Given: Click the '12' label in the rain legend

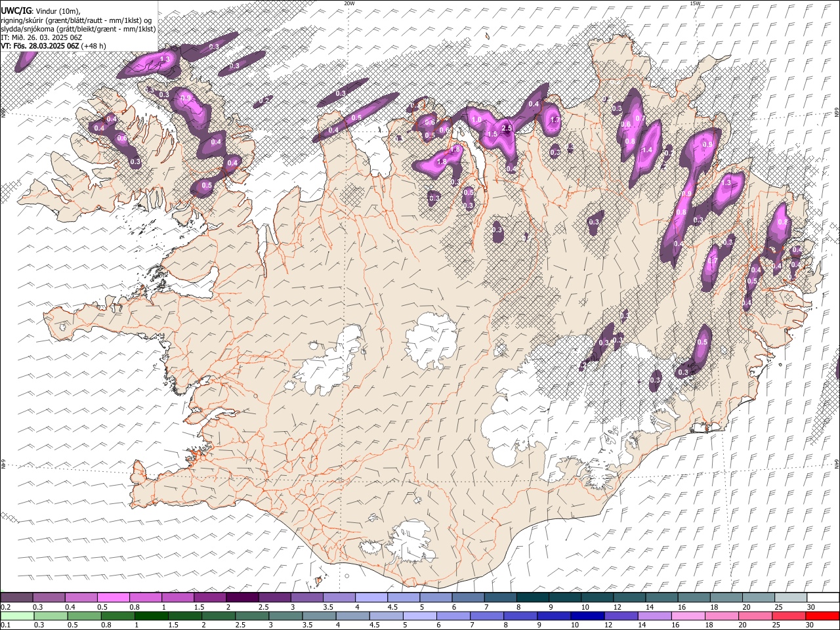Looking at the screenshot, I should [609, 625].
